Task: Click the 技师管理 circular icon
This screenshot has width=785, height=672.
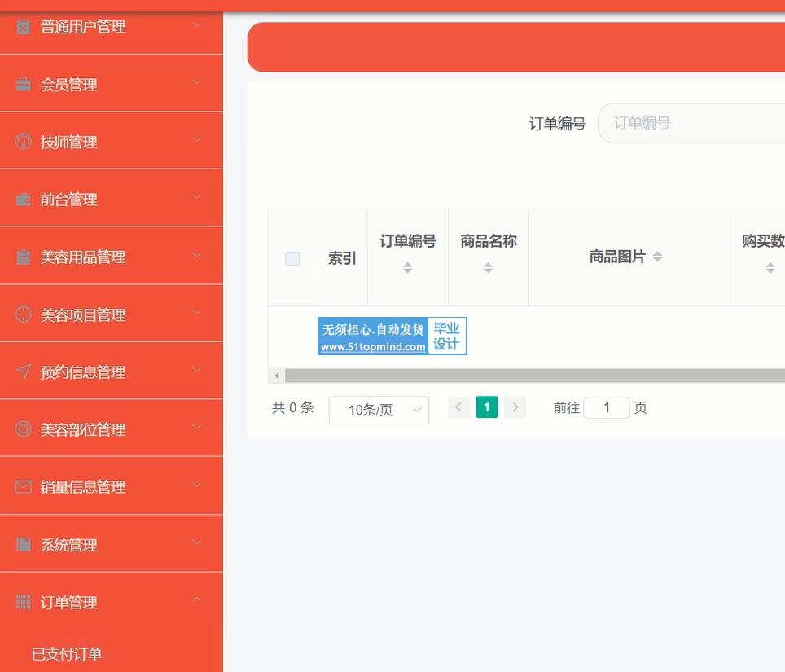Action: [x=23, y=142]
